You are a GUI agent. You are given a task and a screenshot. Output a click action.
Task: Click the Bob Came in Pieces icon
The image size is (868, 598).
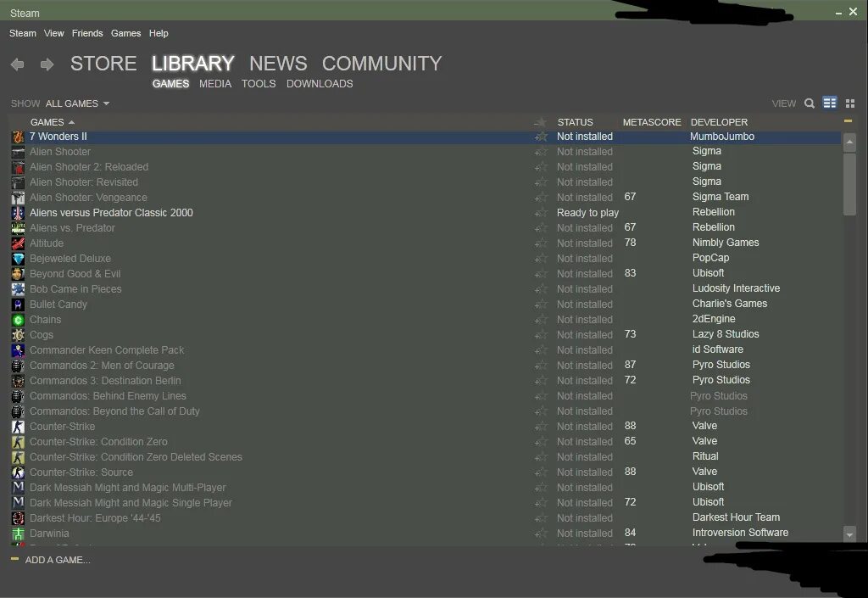click(19, 289)
